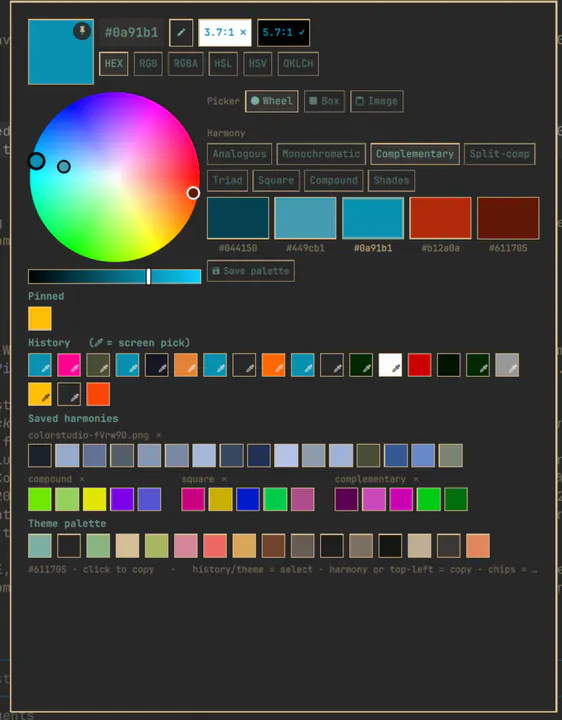Activate the eyedropper screen pick button
The image size is (562, 720).
tap(181, 33)
